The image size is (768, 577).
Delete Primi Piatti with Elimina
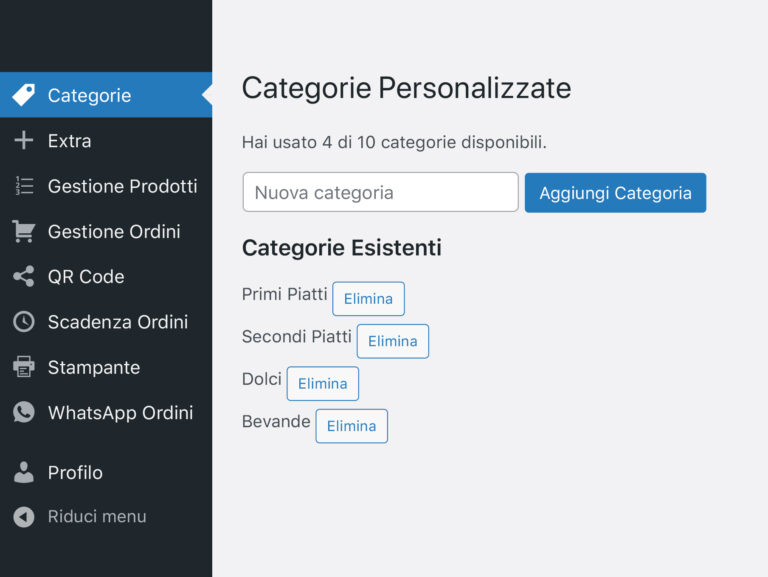point(368,298)
